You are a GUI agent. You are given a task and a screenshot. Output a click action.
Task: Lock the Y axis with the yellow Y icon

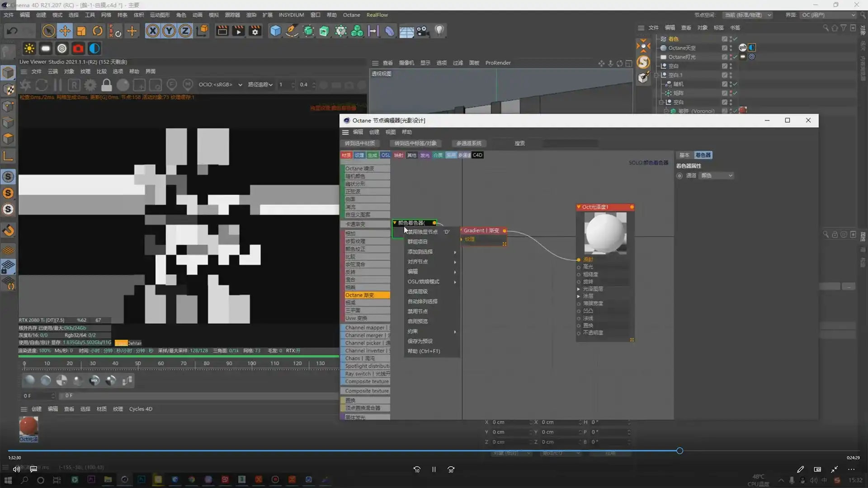click(169, 31)
